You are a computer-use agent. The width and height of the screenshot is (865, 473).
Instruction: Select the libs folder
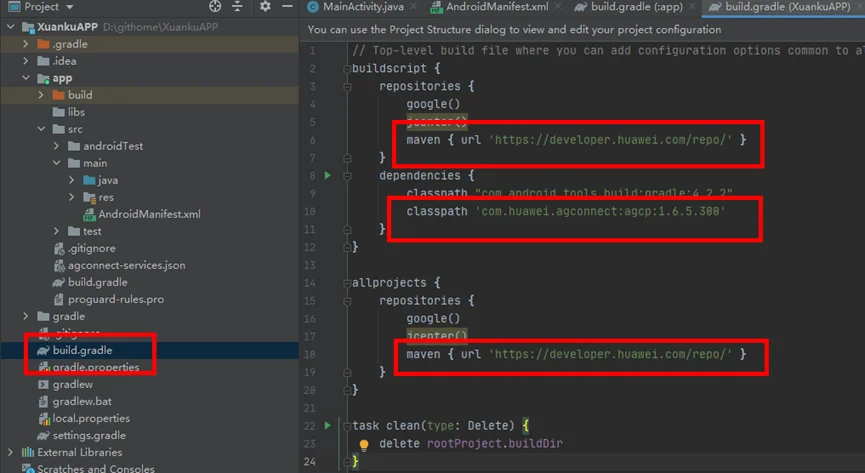coord(76,112)
